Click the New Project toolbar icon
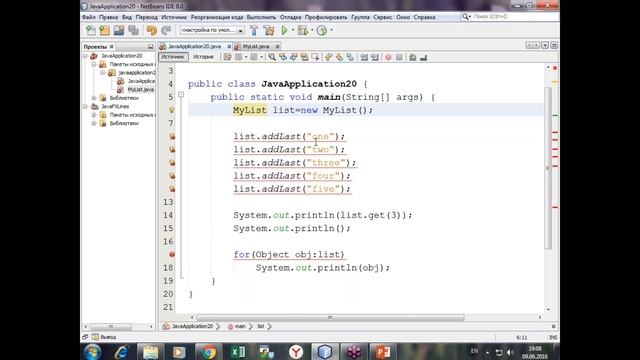 point(104,30)
